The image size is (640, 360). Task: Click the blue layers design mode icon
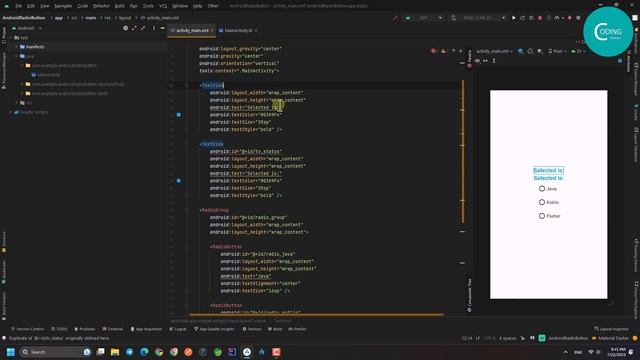coord(520,51)
